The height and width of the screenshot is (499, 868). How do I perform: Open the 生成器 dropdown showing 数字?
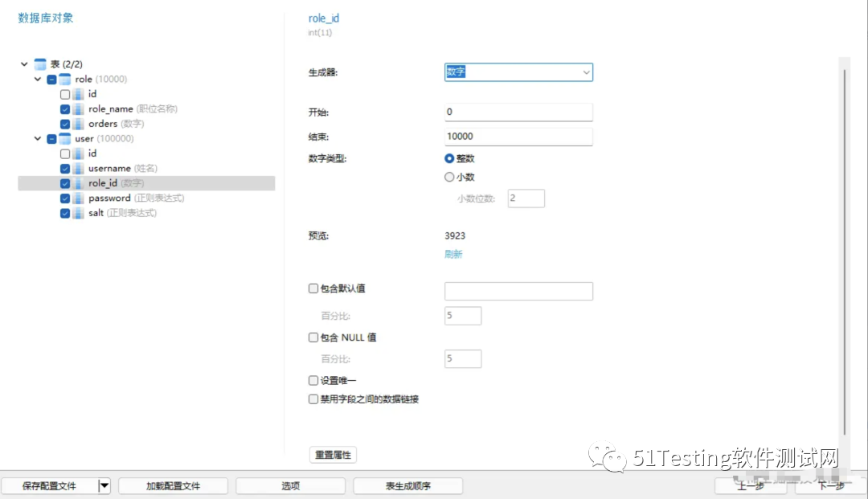pyautogui.click(x=584, y=72)
